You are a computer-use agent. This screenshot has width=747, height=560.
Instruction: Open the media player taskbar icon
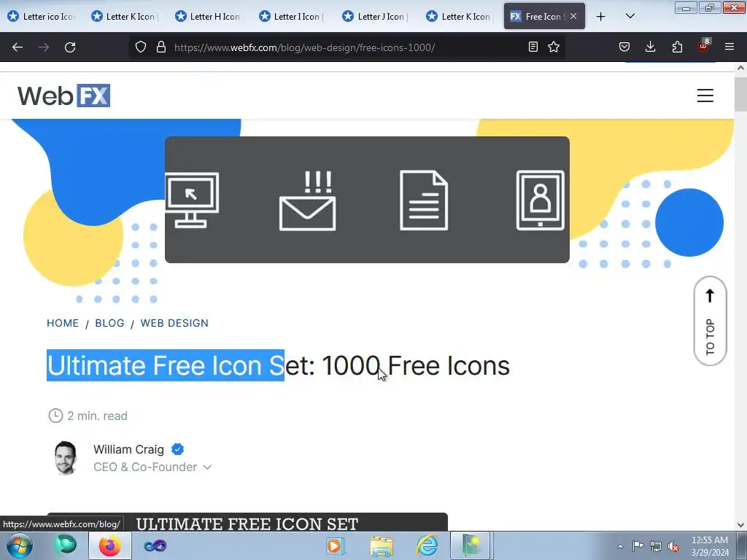(x=335, y=546)
